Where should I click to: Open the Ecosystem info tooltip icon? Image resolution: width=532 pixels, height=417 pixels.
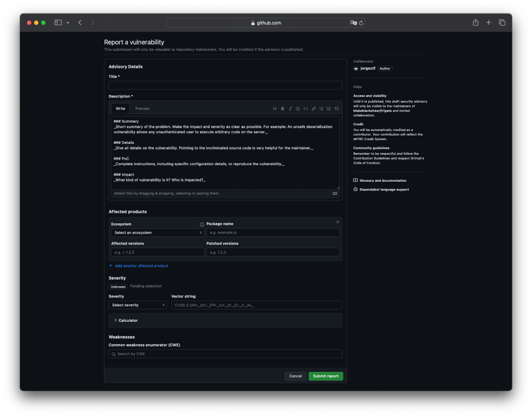[202, 223]
